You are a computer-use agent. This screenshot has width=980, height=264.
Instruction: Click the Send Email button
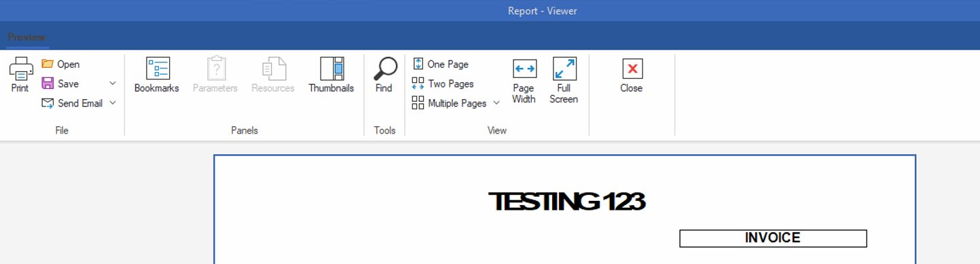(x=71, y=103)
